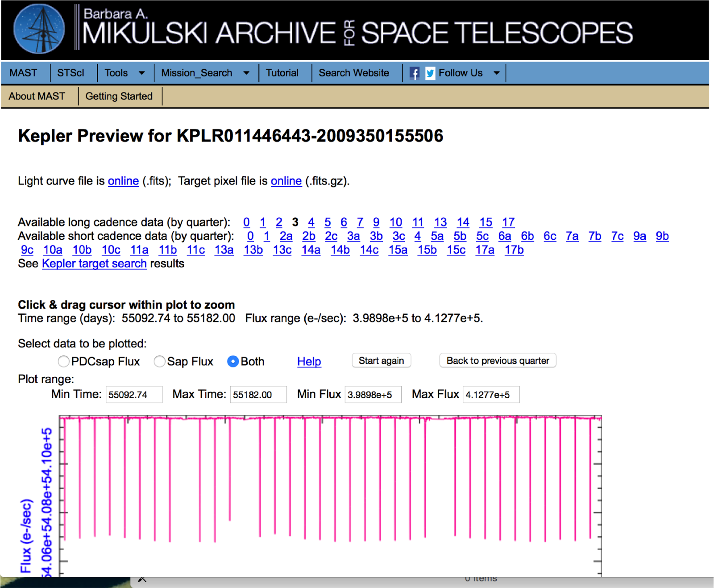Open short cadence quarter 17b link
Image resolution: width=714 pixels, height=588 pixels.
[514, 250]
